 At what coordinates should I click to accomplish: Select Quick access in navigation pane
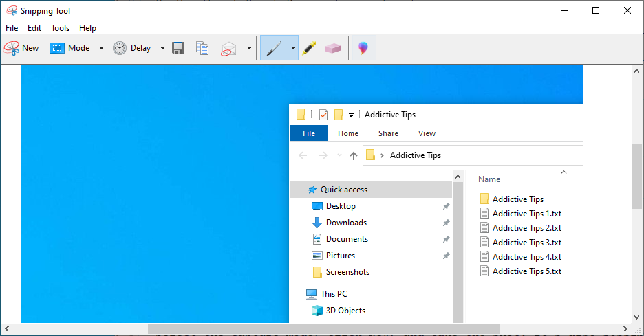371,190
